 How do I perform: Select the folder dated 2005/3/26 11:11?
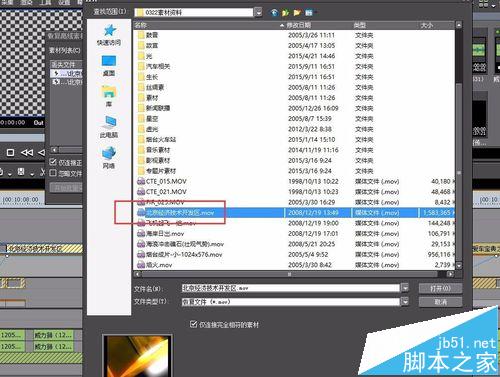click(148, 35)
